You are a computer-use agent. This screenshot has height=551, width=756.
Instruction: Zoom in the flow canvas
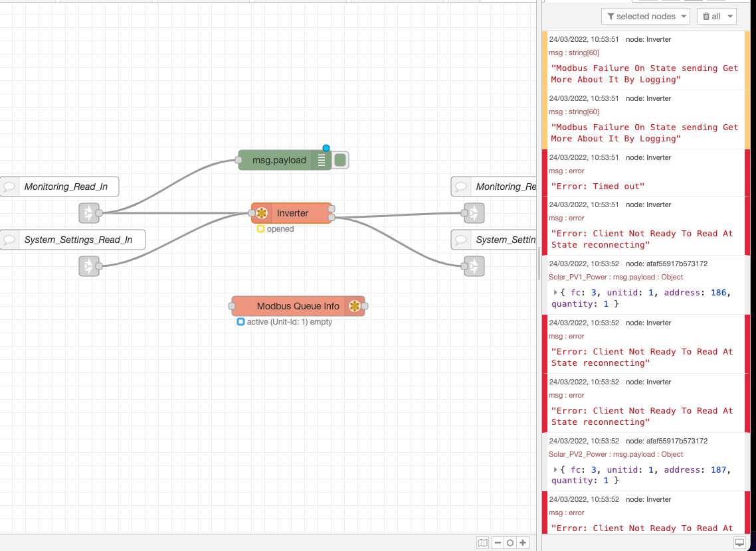tap(523, 542)
